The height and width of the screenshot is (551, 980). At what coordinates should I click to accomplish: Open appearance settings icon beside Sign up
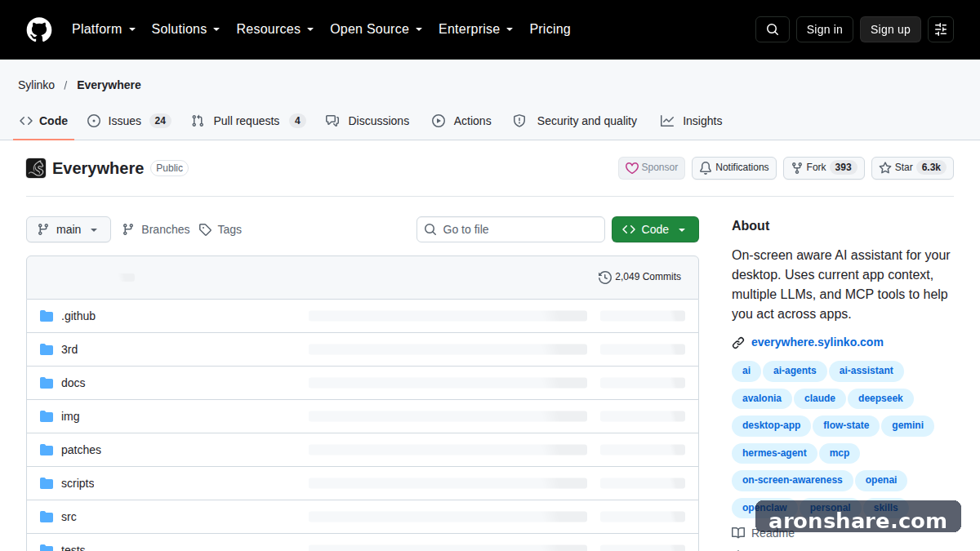941,29
